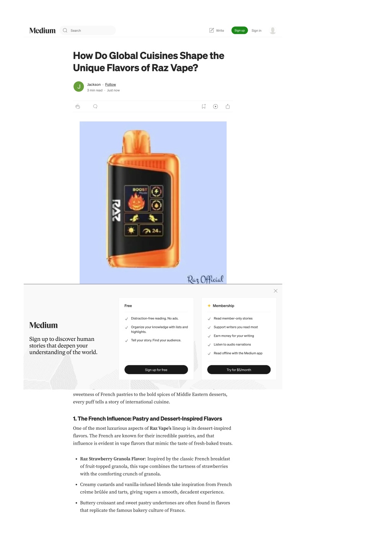Open the Write pencil icon
392x555 pixels.
[x=212, y=30]
